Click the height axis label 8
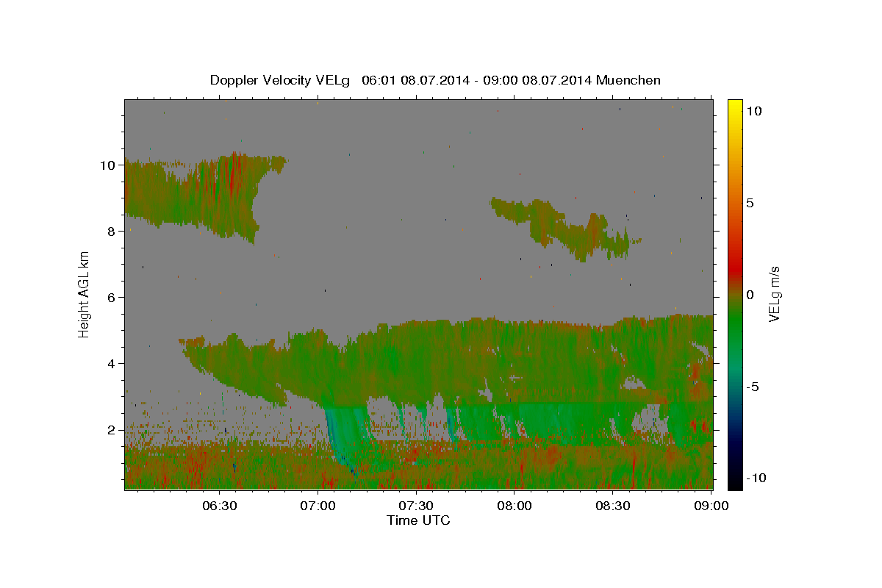The height and width of the screenshot is (588, 882). (x=112, y=232)
